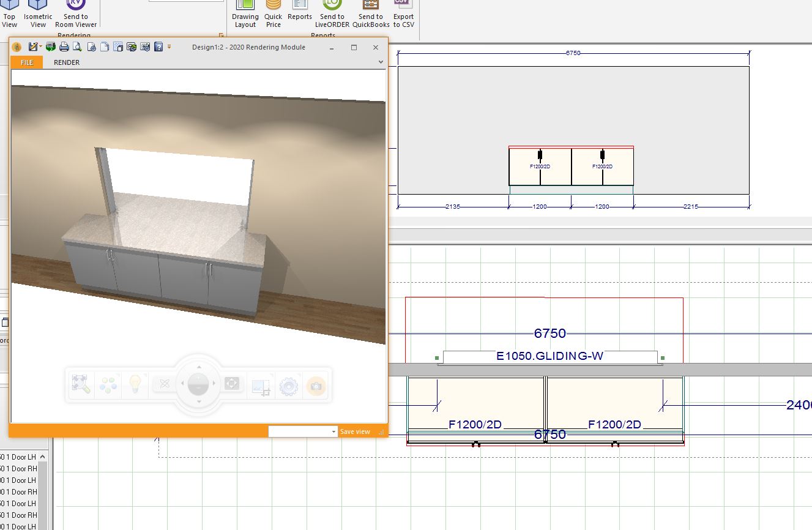Toggle the pan navigation mode button
Screen dimensions: 812x530
click(x=232, y=384)
